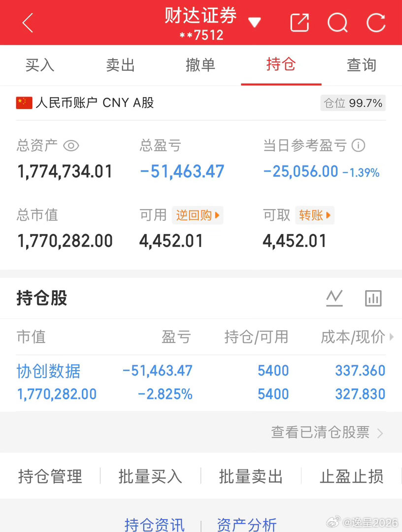Show the holdings bar chart view icon

[x=373, y=298]
